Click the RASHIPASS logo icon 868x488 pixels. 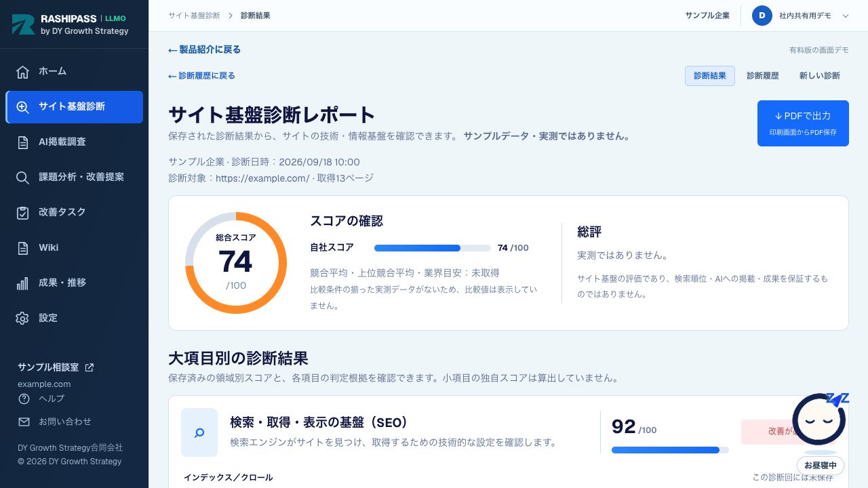pyautogui.click(x=23, y=24)
